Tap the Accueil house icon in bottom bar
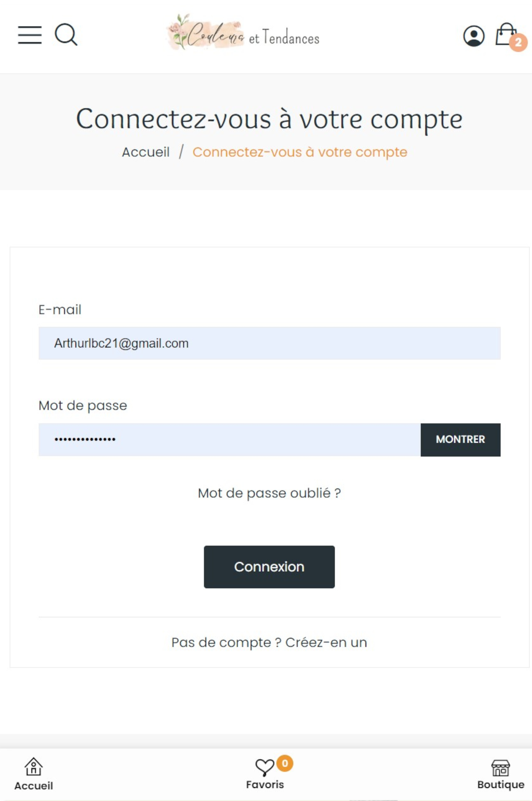The image size is (532, 801). pos(34,767)
